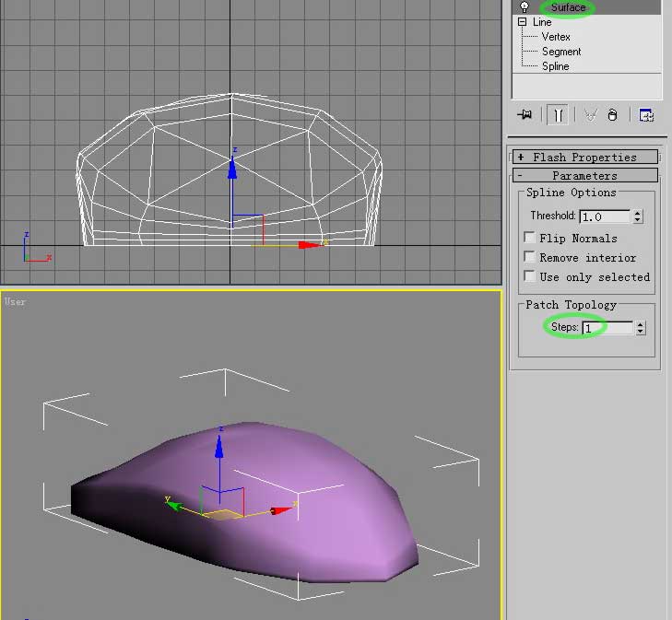The height and width of the screenshot is (620, 672).
Task: Collapse the Parameters rollout
Action: [584, 175]
